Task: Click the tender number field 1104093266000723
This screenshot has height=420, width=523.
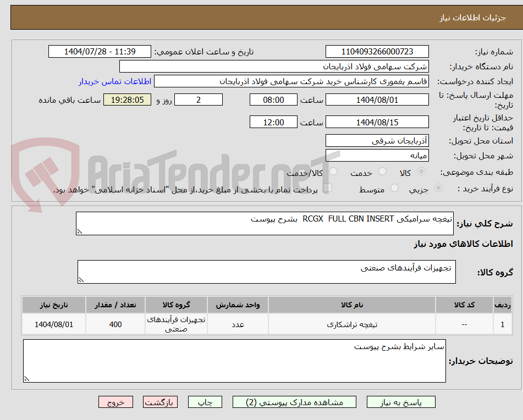Action: tap(377, 51)
